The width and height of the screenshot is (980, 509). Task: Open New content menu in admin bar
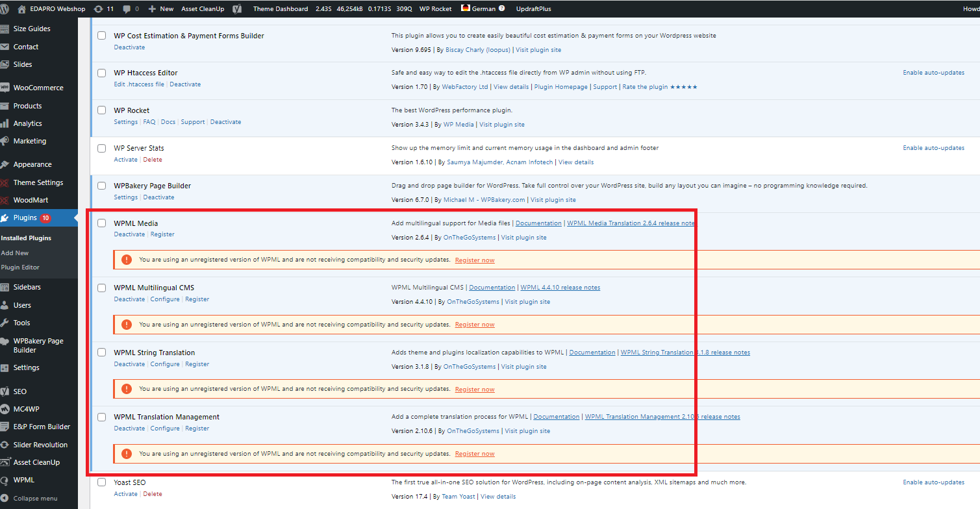point(161,9)
